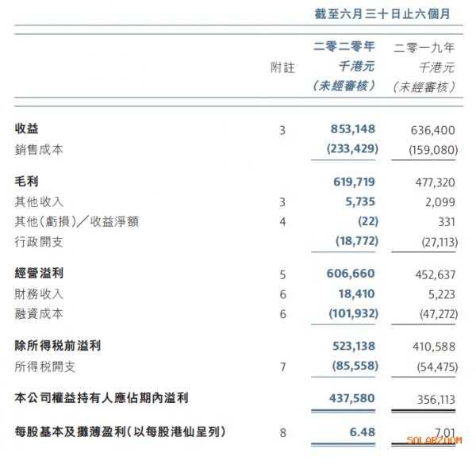
Task: Click note number 5 beside 經營溢利
Action: (x=282, y=274)
